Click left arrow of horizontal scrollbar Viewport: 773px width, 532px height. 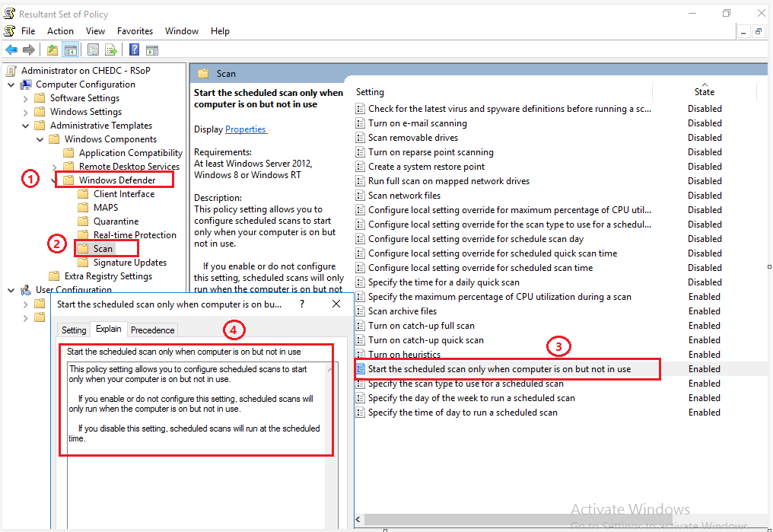358,519
